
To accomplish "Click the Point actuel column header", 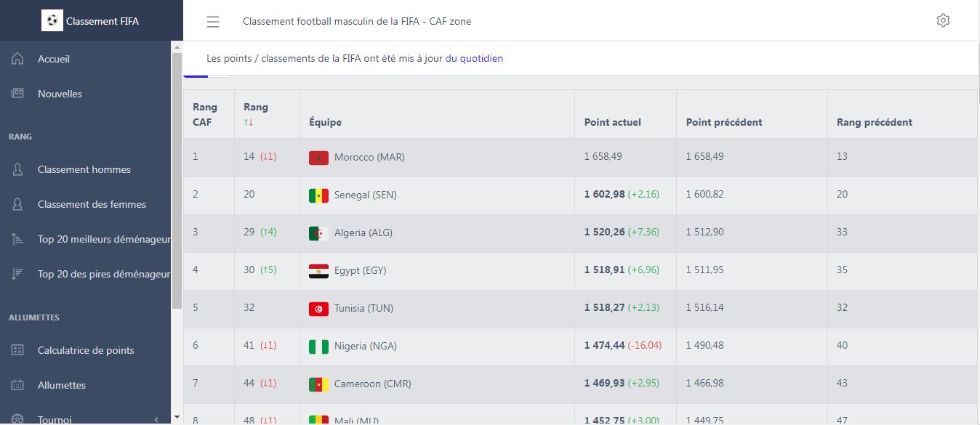I will coord(613,122).
